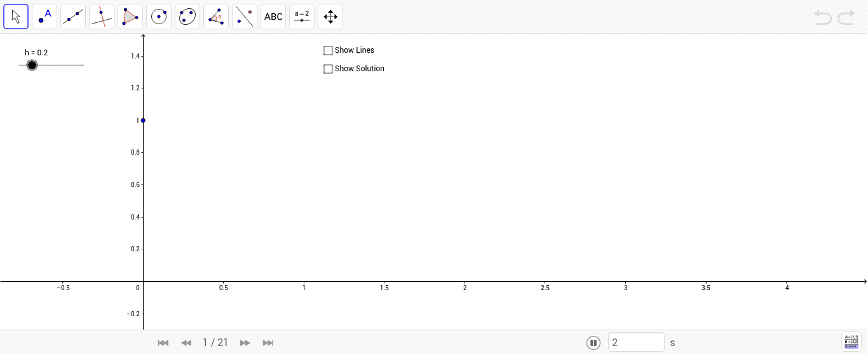Select the ABC text tool

273,17
